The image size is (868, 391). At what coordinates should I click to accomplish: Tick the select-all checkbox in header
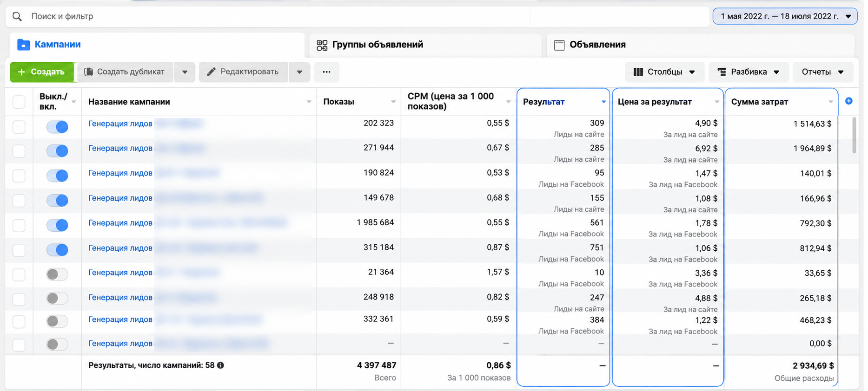pyautogui.click(x=19, y=102)
